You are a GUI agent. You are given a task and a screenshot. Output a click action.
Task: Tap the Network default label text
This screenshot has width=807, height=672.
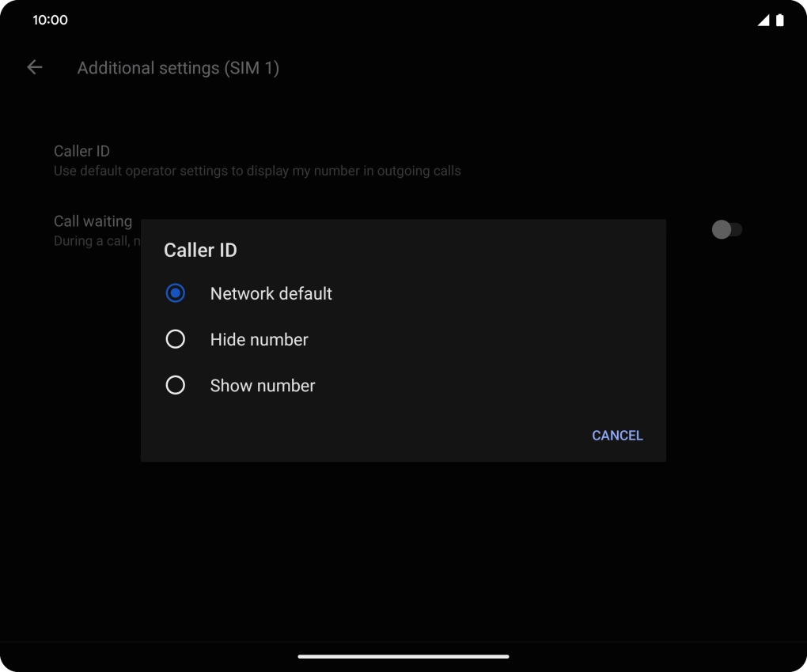click(x=271, y=293)
